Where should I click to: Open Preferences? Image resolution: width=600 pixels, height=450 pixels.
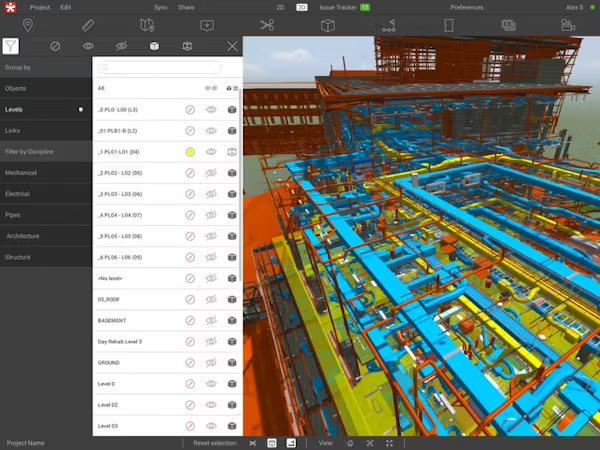tap(466, 7)
